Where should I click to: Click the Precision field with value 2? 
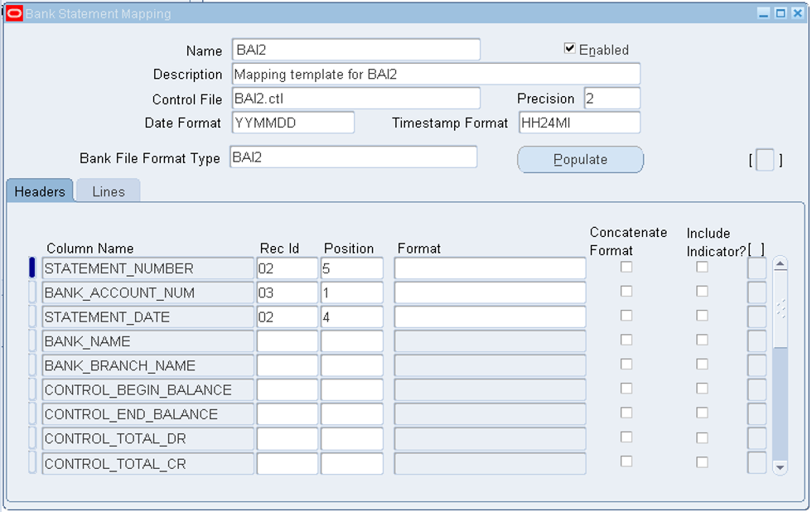pos(611,98)
